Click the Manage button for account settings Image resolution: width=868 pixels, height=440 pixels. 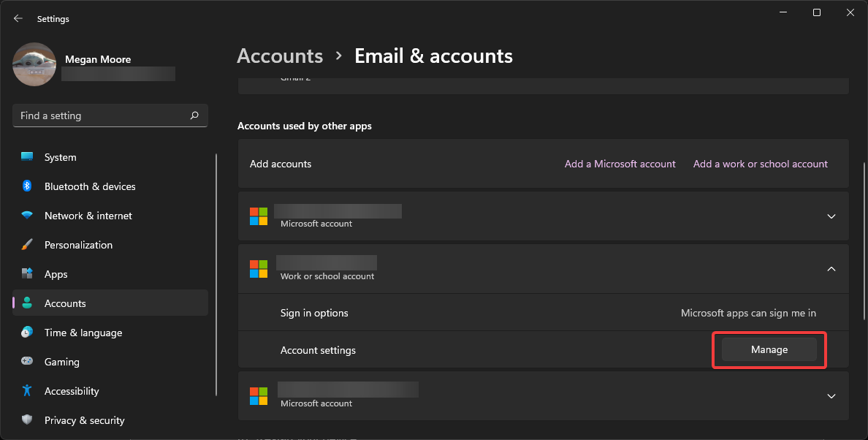point(769,349)
